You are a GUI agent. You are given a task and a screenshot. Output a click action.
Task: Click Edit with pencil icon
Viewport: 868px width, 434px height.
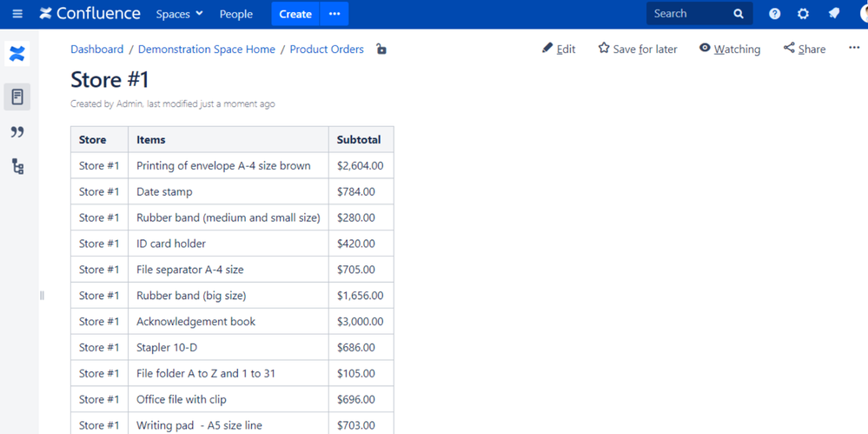(x=559, y=49)
